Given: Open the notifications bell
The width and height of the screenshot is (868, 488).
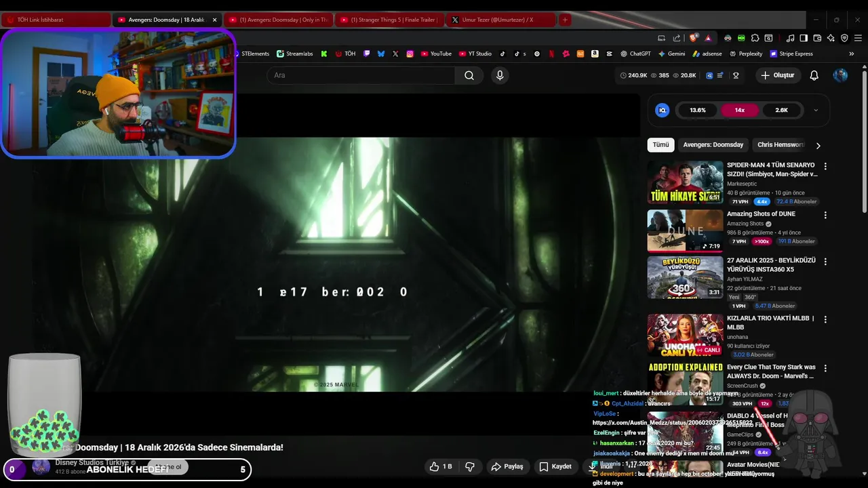Looking at the screenshot, I should pyautogui.click(x=814, y=75).
